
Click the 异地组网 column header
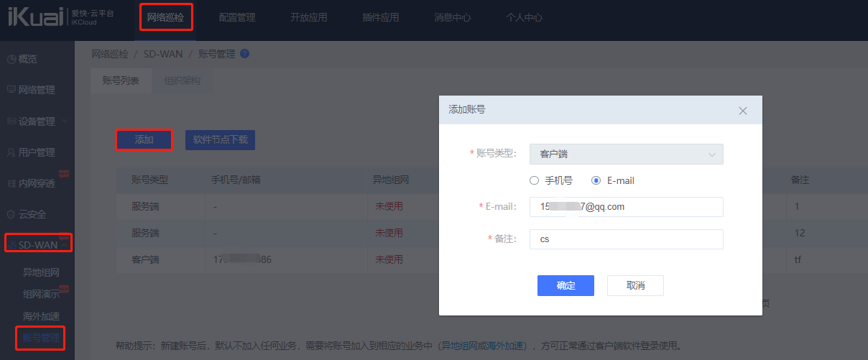(x=390, y=180)
